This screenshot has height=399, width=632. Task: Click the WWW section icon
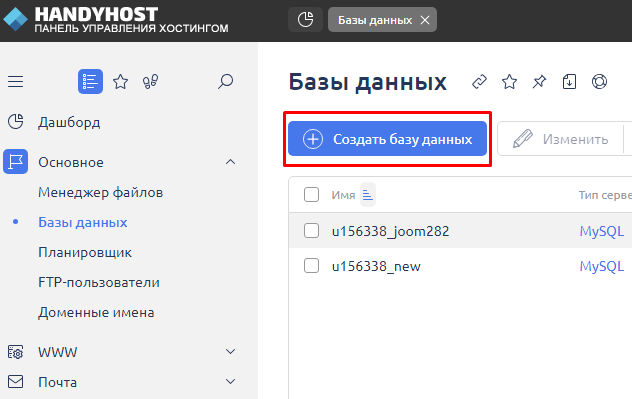tap(16, 352)
